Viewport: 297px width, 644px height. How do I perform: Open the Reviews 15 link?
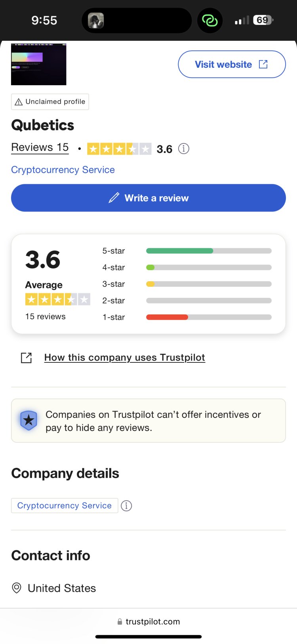click(x=40, y=147)
